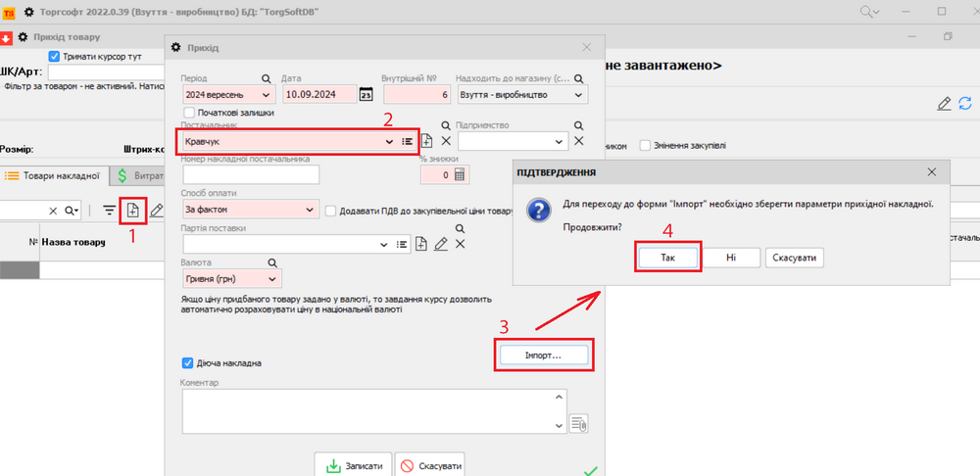Open the supplier list icon in Кравчук field
980x476 pixels.
click(407, 141)
